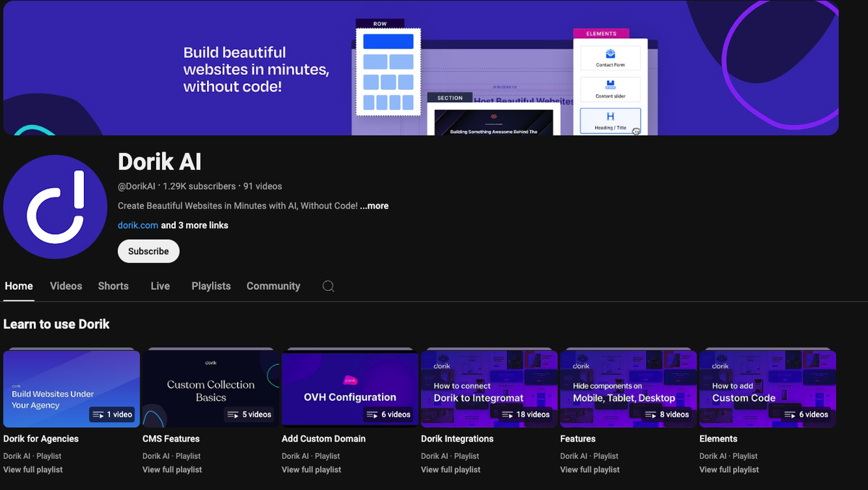Open the 'Build Websites Under Your Agency' thumbnail
Screen dimensions: 868x490
[x=72, y=389]
